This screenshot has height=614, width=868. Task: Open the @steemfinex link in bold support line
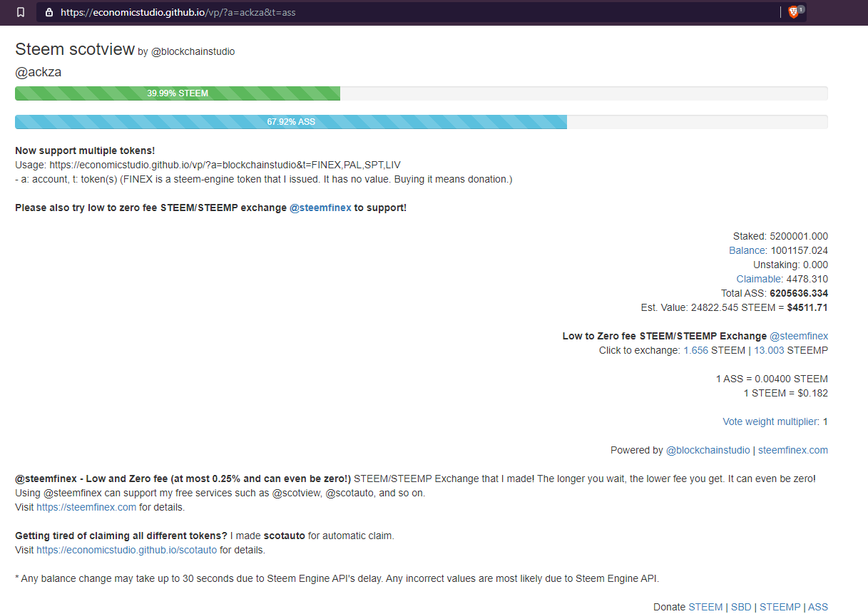coord(320,208)
